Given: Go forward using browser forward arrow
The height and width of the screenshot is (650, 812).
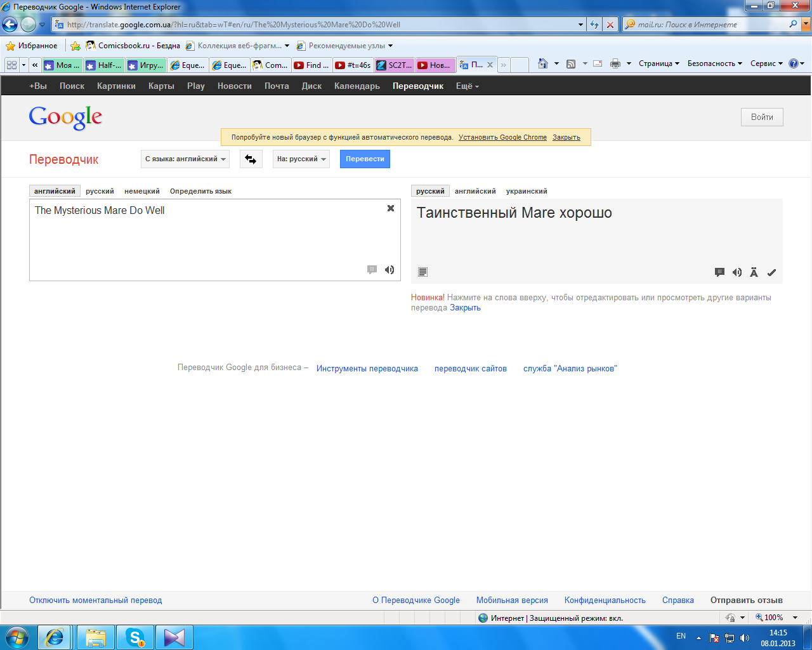Looking at the screenshot, I should (x=28, y=25).
